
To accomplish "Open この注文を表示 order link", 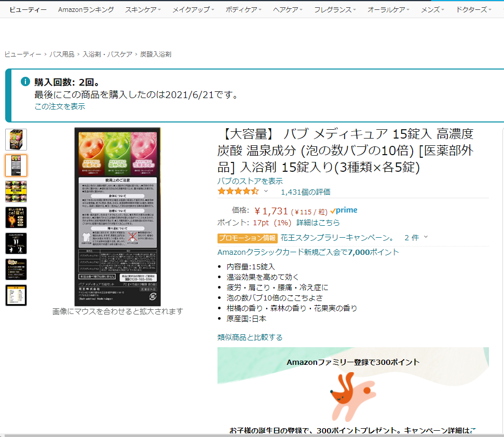I will point(60,106).
